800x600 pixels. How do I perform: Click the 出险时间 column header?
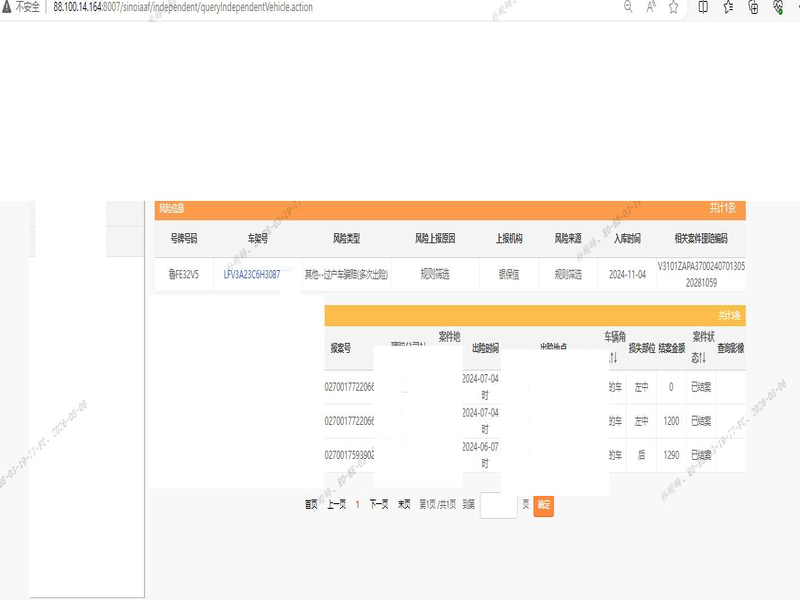coord(485,348)
